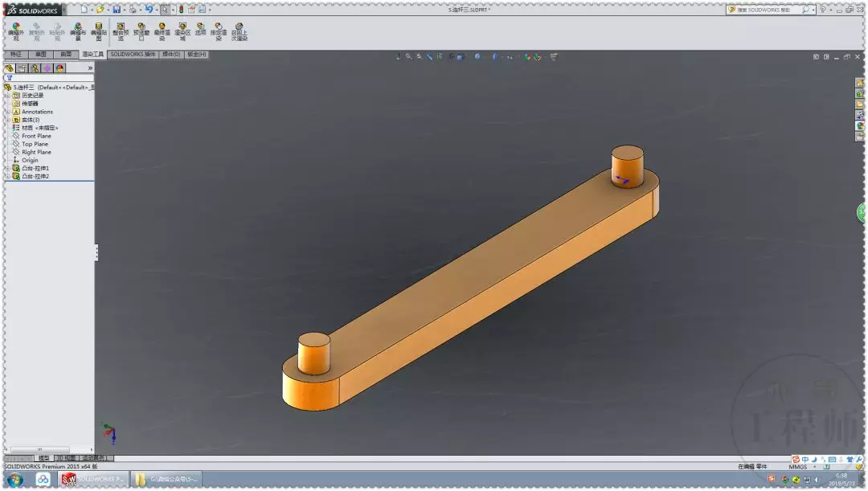
Task: Expand the 凸台-拉伸1 feature node
Action: click(x=8, y=168)
